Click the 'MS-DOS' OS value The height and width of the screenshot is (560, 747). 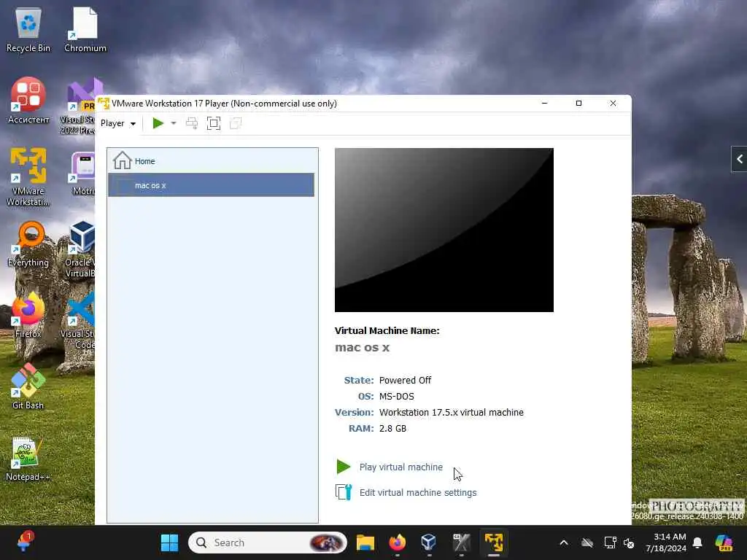coord(396,396)
